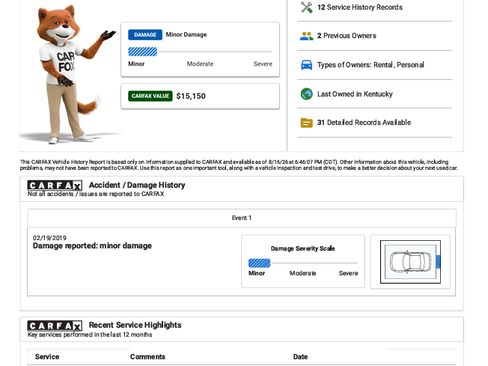Click the Comments column header
This screenshot has height=366, width=488.
click(x=148, y=357)
